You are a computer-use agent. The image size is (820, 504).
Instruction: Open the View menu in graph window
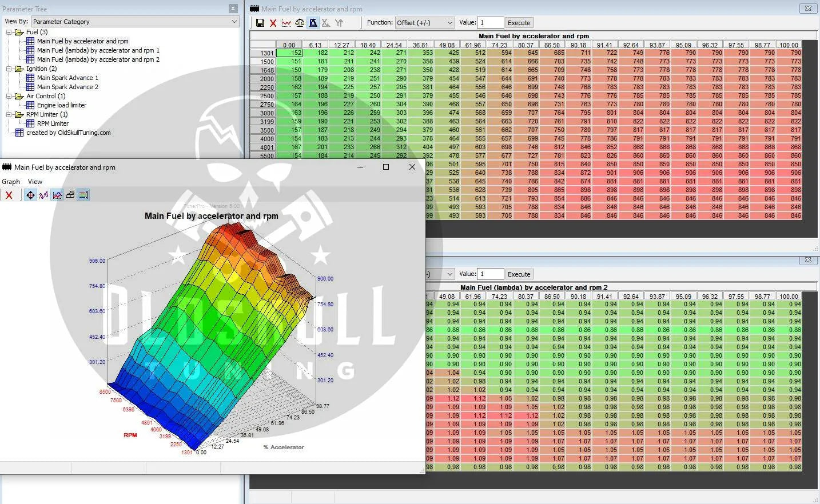[35, 182]
